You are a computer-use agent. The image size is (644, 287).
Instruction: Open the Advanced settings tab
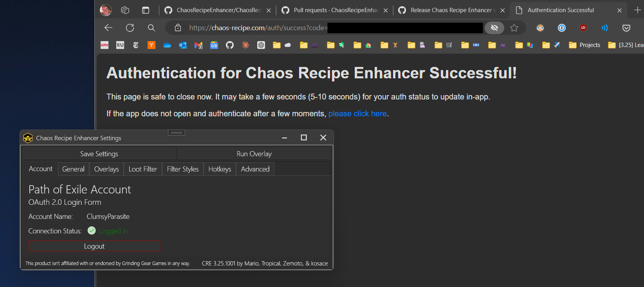[255, 169]
